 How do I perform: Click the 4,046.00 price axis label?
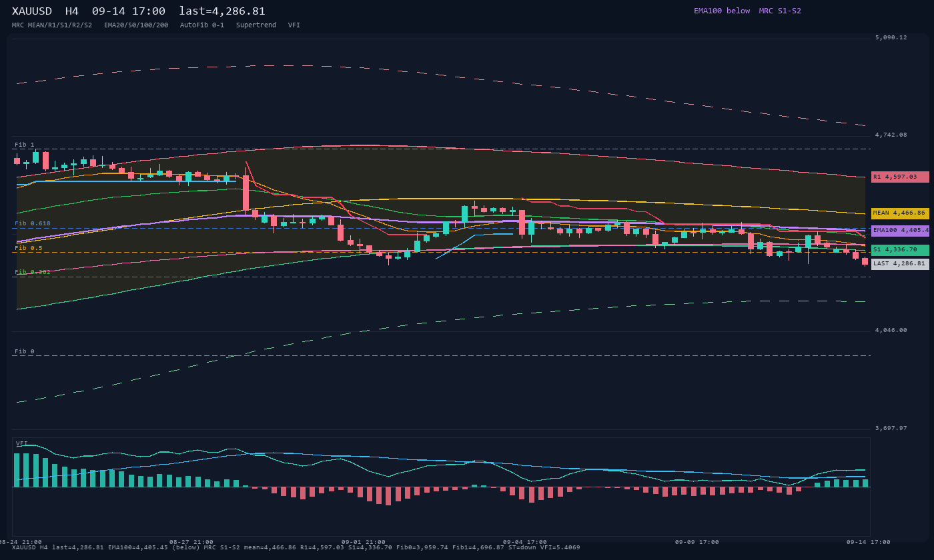point(891,330)
